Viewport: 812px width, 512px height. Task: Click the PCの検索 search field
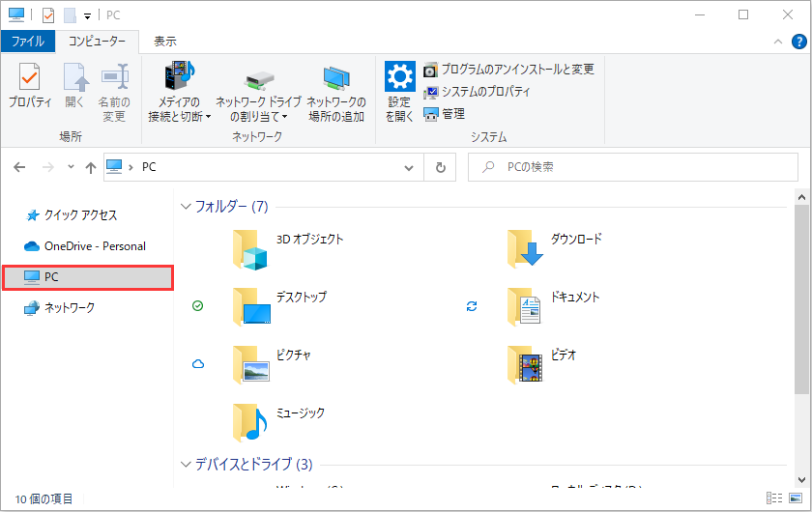pyautogui.click(x=638, y=167)
